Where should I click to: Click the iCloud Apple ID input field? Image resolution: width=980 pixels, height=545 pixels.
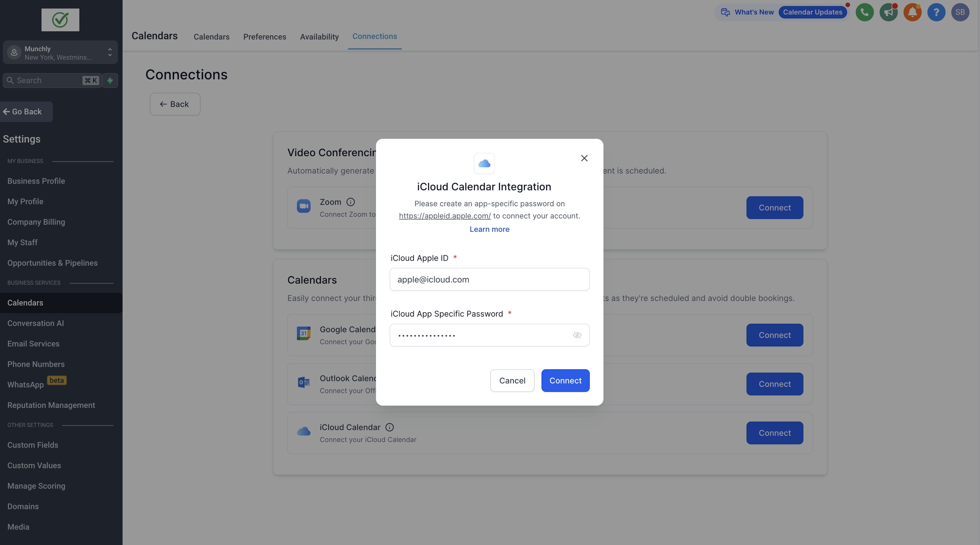(x=489, y=279)
